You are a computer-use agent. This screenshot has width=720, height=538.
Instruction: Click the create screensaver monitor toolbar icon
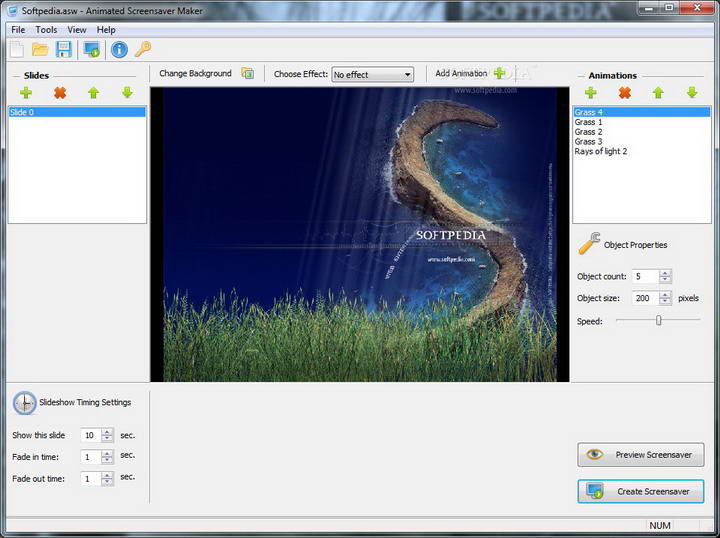click(x=92, y=49)
